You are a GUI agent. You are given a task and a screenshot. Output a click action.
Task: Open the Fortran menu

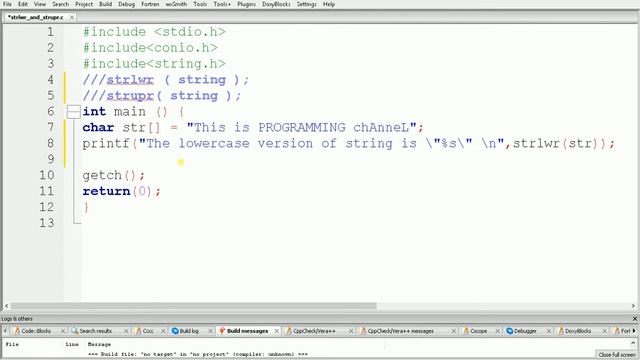point(150,4)
